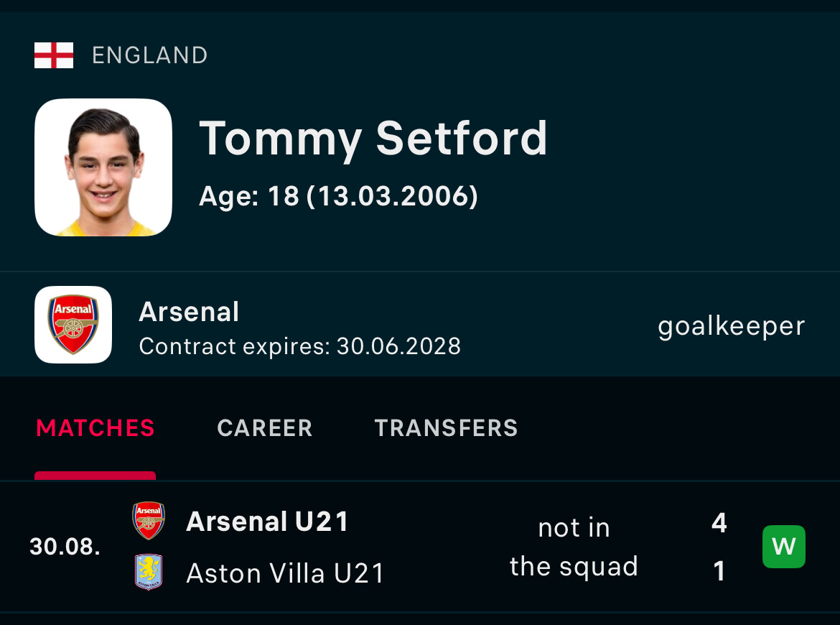The height and width of the screenshot is (625, 840).
Task: Click Aston Villa U21's score of 1
Action: point(719,572)
